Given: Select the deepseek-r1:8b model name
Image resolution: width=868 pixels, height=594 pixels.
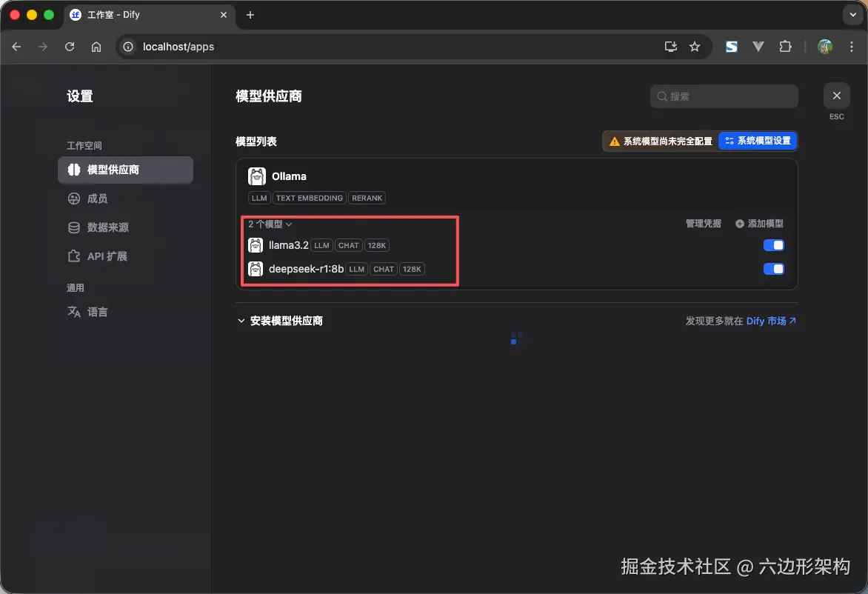Looking at the screenshot, I should pos(306,269).
